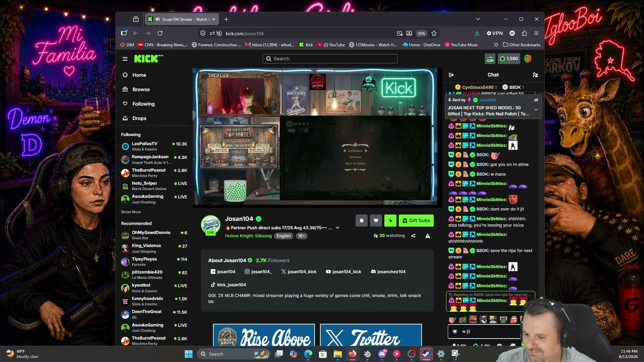Close the Josan104 Stream browser tab
Image resolution: width=644 pixels, height=362 pixels.
pyautogui.click(x=213, y=19)
